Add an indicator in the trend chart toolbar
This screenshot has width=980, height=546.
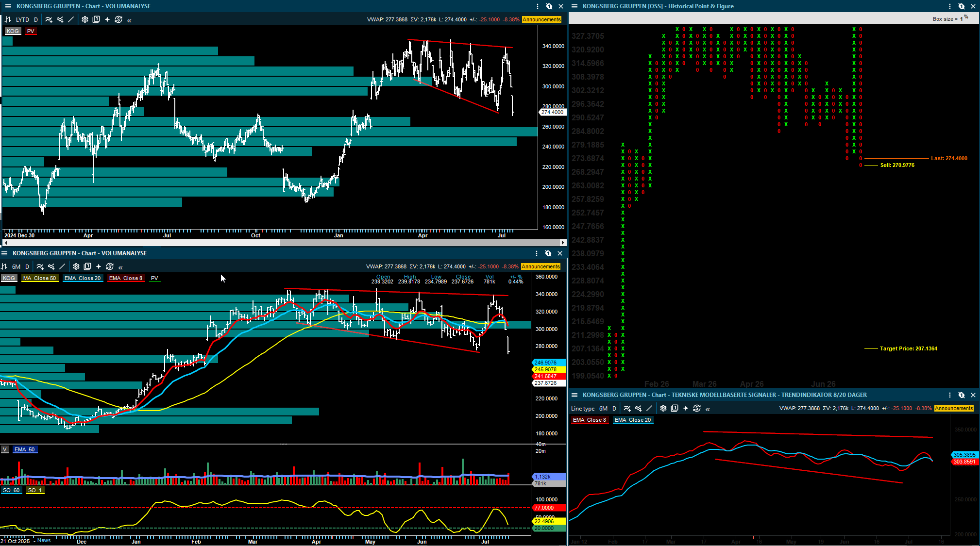click(x=627, y=408)
